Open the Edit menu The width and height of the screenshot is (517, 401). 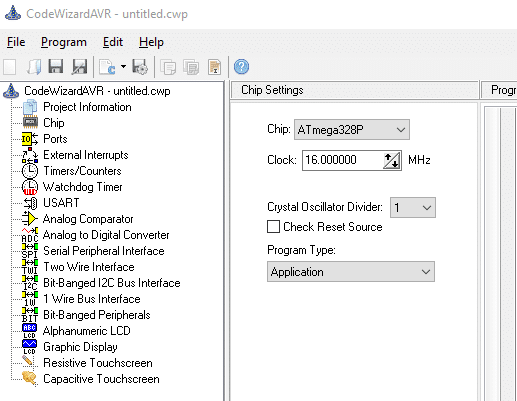pos(113,42)
